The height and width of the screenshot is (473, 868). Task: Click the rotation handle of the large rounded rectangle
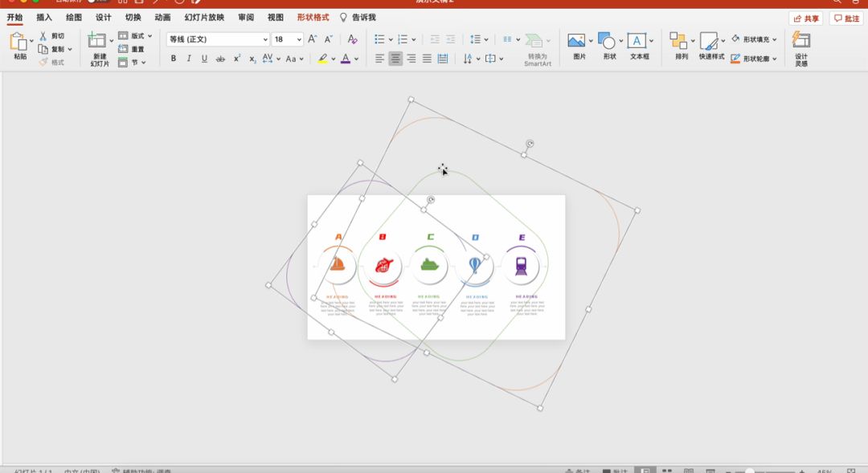click(530, 144)
